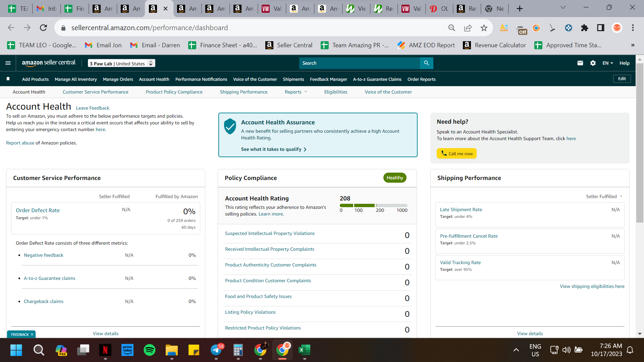Screen dimensions: 644x362
Task: Select Manage All Inventory in the top menu
Action: [x=76, y=79]
